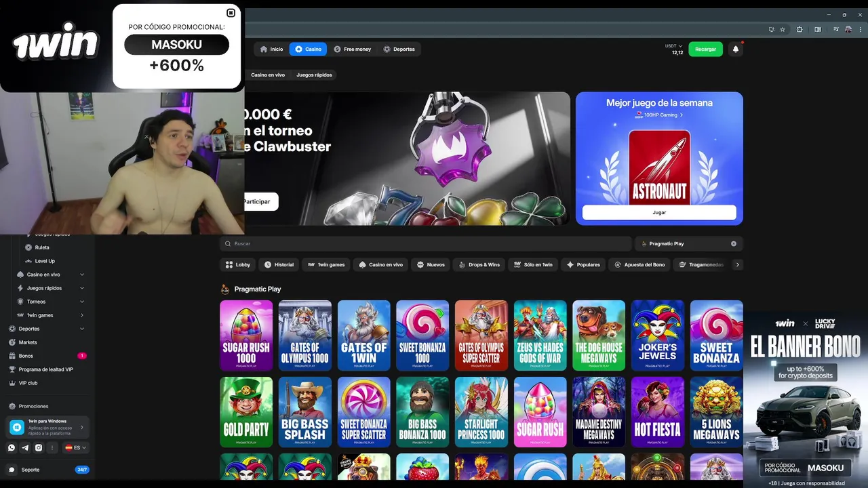Select the Historial category chip
Screen dimensions: 868x488
pyautogui.click(x=279, y=264)
